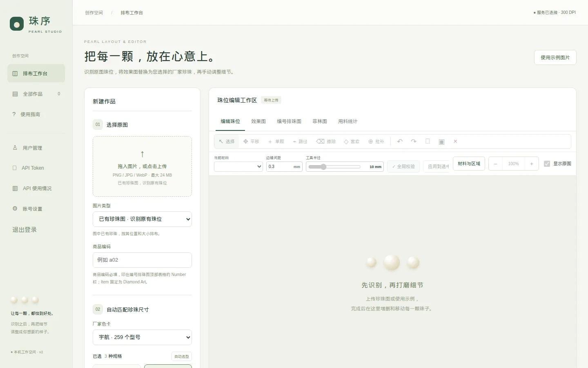Activate the 平移 pan tool
Image resolution: width=588 pixels, height=368 pixels.
pos(251,141)
